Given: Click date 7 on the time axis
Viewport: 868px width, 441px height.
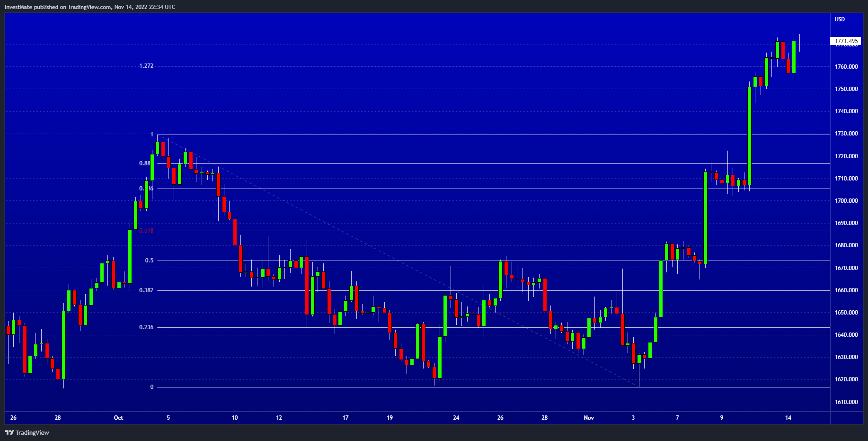Looking at the screenshot, I should [x=677, y=418].
